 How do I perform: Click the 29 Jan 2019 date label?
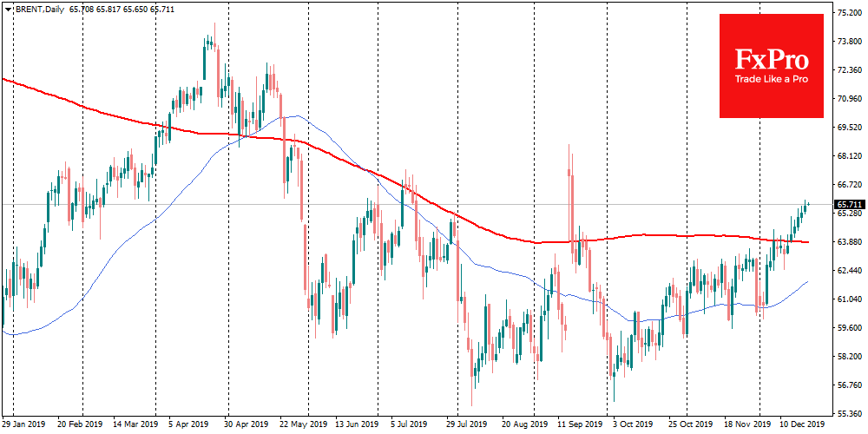[x=25, y=426]
